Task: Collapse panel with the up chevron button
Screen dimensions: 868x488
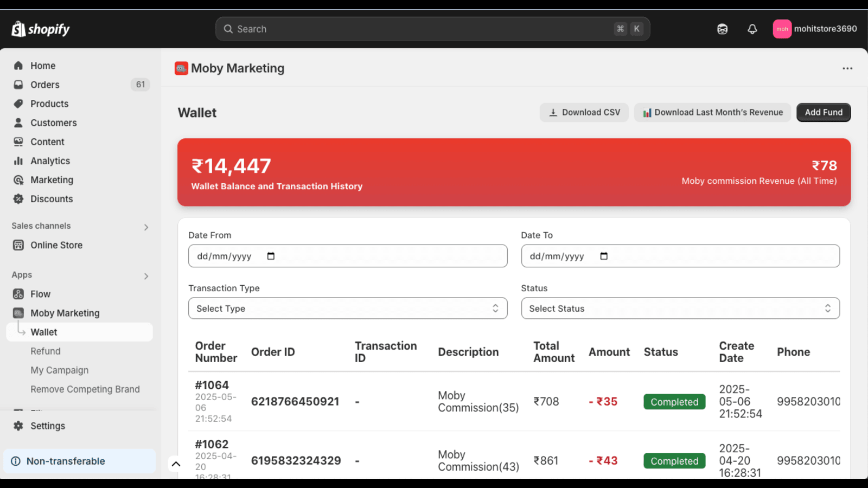Action: (176, 464)
